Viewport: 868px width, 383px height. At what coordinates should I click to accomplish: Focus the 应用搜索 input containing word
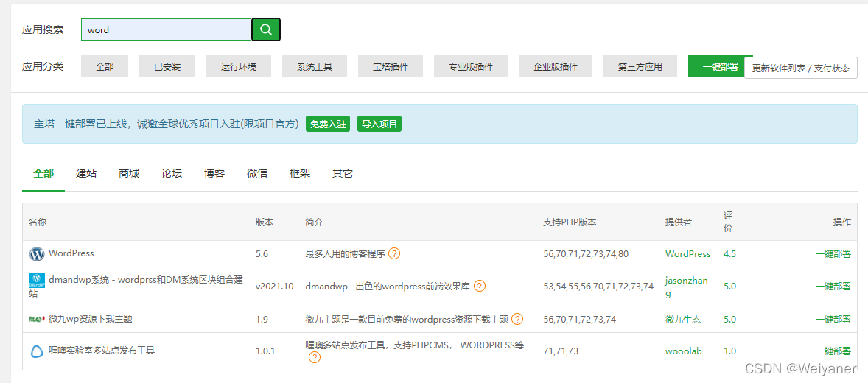pyautogui.click(x=166, y=30)
